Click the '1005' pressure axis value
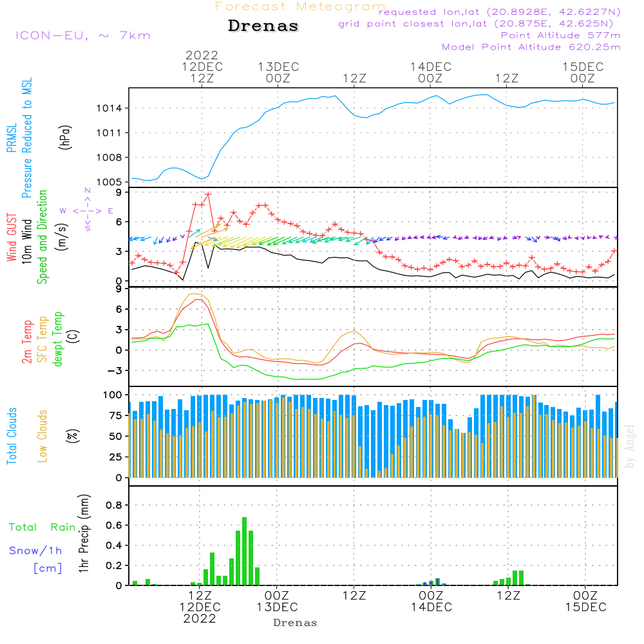This screenshot has width=644, height=644. 109,182
